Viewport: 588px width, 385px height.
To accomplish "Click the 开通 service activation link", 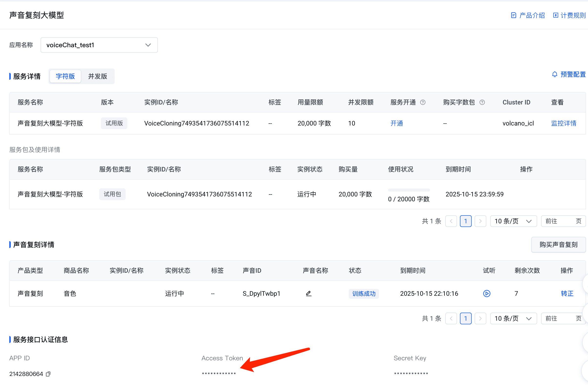I will (x=397, y=123).
